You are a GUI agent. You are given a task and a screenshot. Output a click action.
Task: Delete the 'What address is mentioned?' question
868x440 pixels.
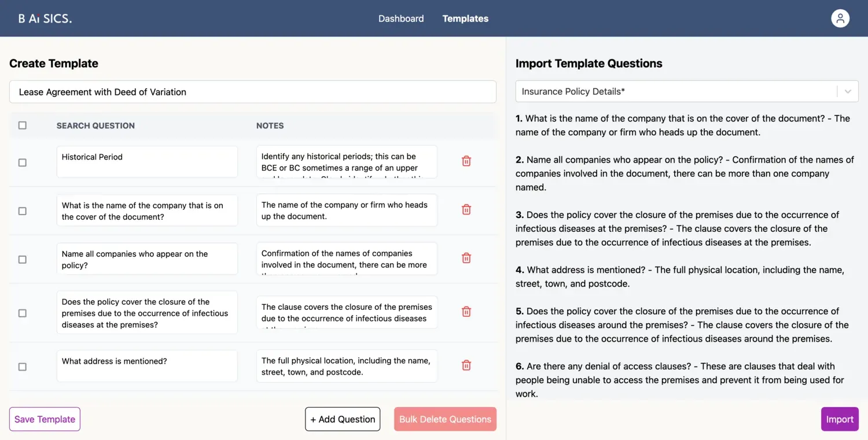[x=466, y=365]
